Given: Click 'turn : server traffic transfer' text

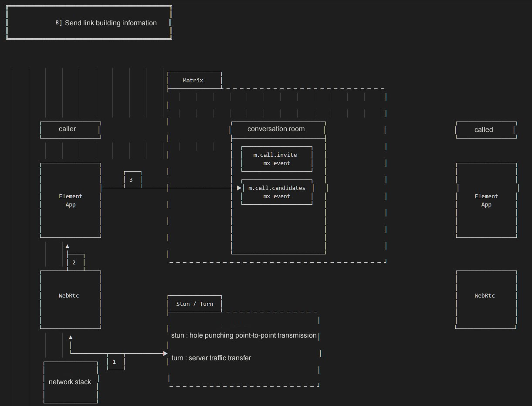Looking at the screenshot, I should (x=211, y=358).
